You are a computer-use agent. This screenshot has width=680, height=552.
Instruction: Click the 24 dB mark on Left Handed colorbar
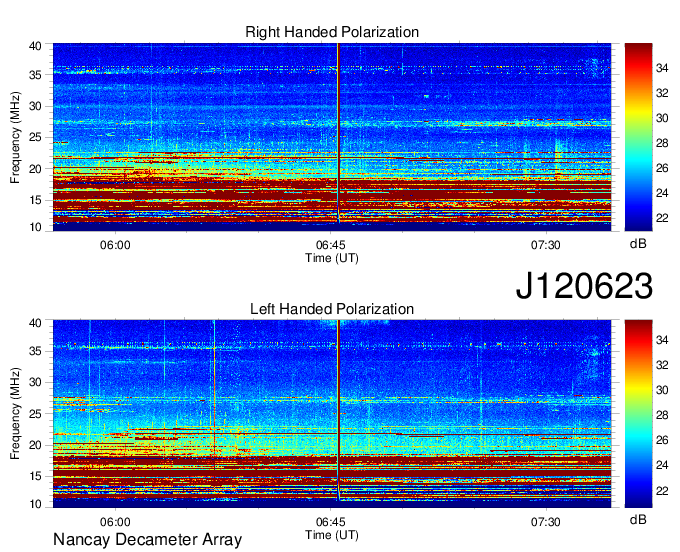click(x=662, y=465)
